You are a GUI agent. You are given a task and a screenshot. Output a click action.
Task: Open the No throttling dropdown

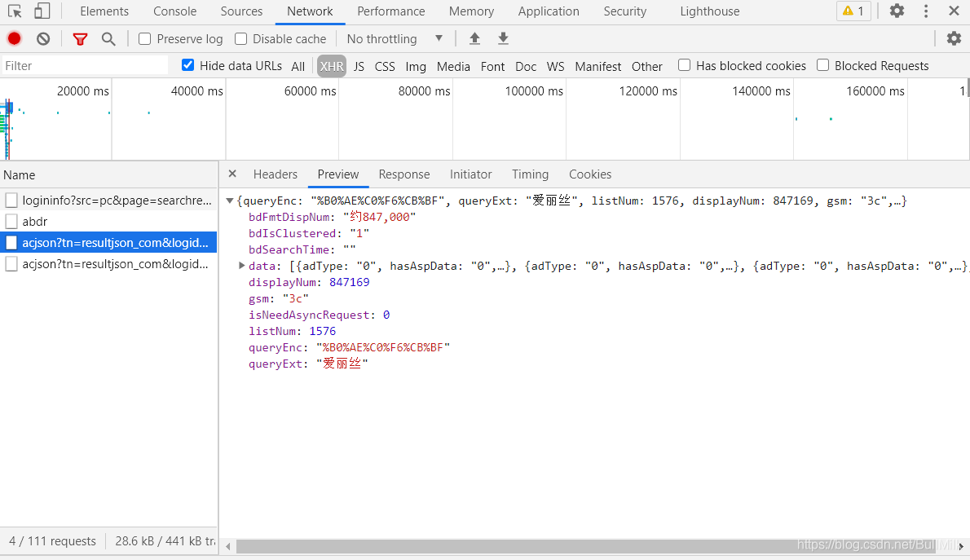[394, 38]
